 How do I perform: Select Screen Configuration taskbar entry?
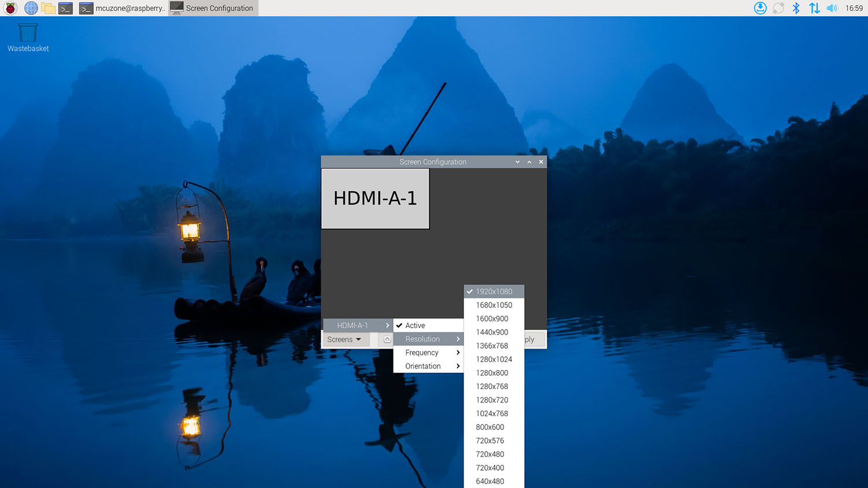[213, 8]
